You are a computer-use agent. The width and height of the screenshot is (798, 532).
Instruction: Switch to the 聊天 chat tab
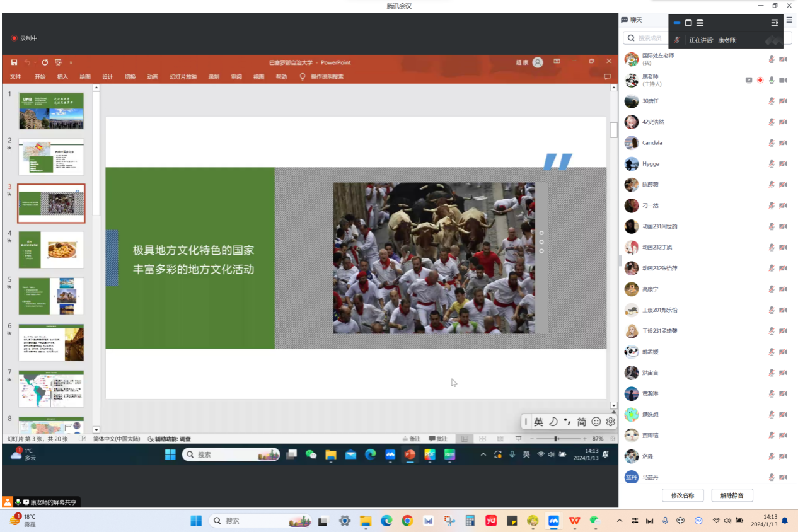[x=632, y=20]
